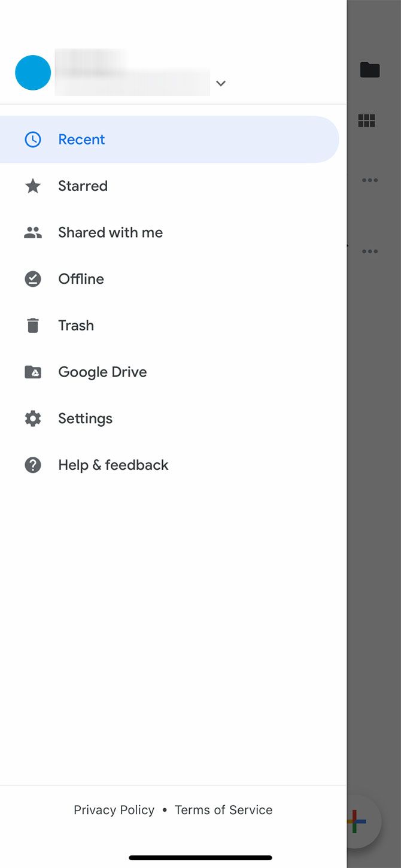Image resolution: width=401 pixels, height=868 pixels.
Task: Click the Shared with me people icon
Action: click(x=33, y=233)
